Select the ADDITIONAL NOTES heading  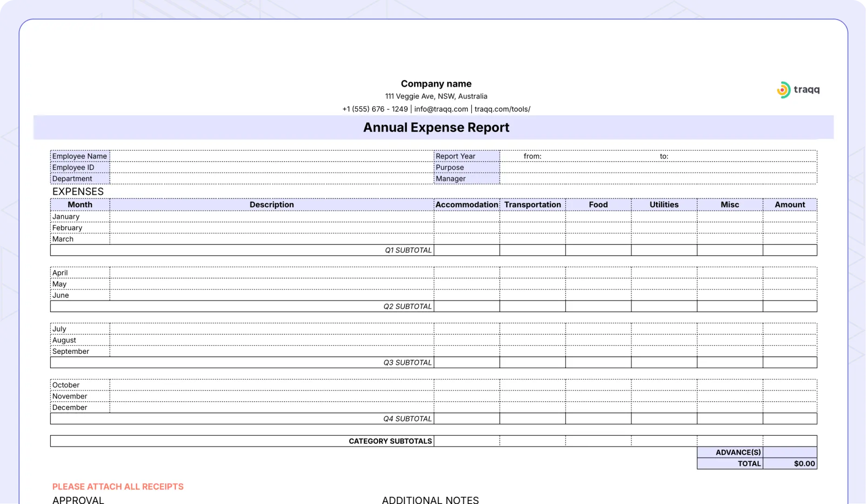click(430, 500)
